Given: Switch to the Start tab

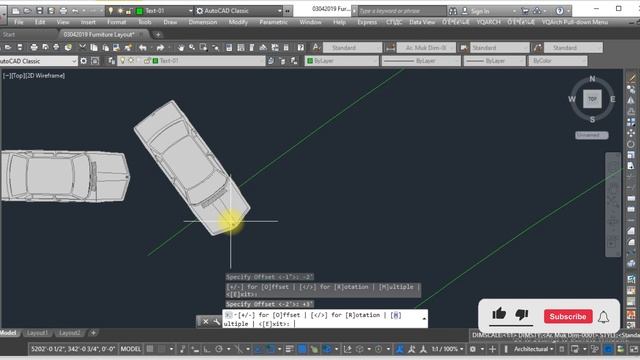Looking at the screenshot, I should [9, 35].
